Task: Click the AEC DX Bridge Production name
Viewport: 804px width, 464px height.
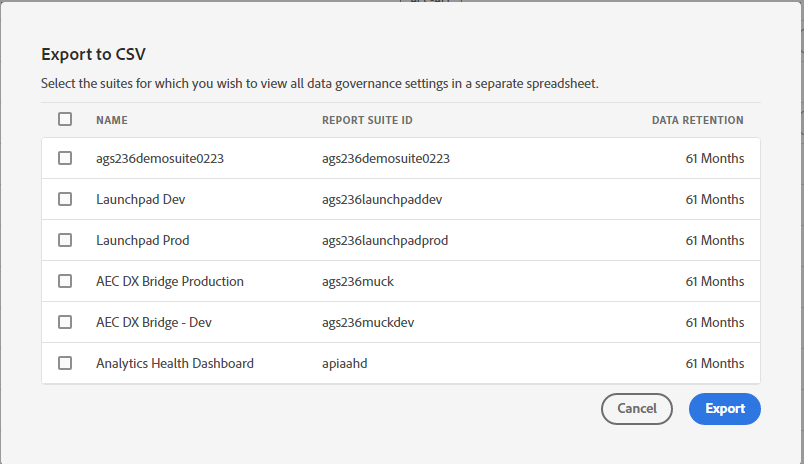Action: coord(169,281)
